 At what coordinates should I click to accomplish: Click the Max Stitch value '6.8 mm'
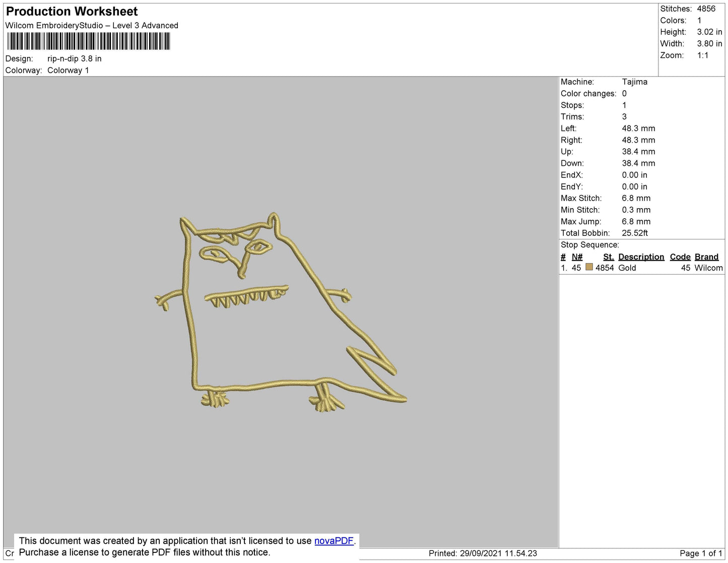pyautogui.click(x=636, y=198)
